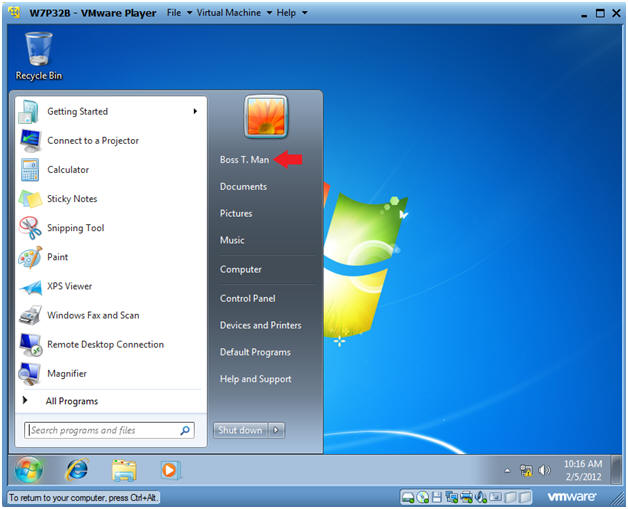The width and height of the screenshot is (628, 509).
Task: Click the VMware network adapter icon
Action: tap(451, 497)
